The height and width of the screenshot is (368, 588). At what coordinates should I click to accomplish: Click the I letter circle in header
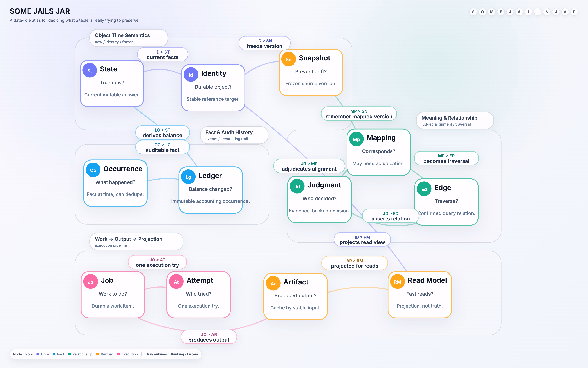coord(528,12)
